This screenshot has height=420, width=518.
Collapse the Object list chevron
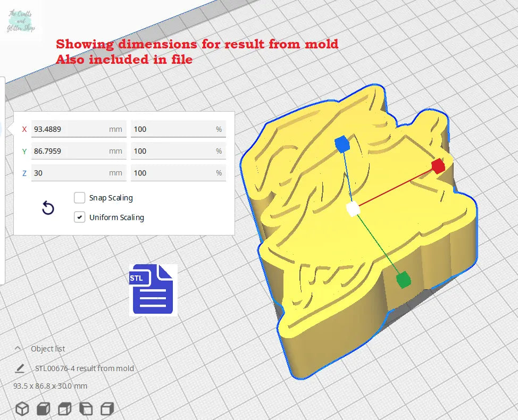pos(18,349)
